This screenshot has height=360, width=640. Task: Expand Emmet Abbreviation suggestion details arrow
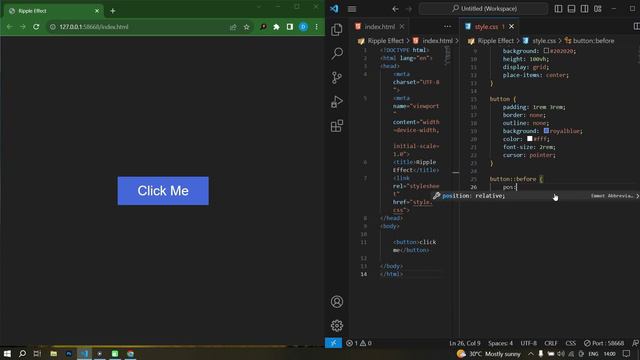point(637,196)
